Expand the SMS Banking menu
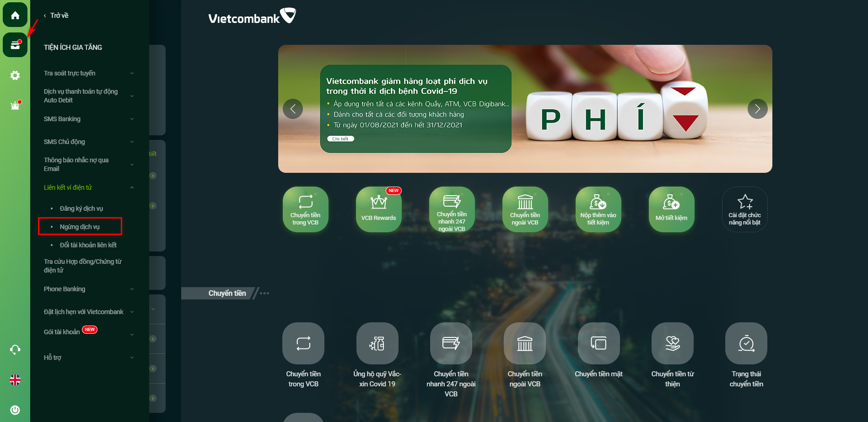Image resolution: width=868 pixels, height=422 pixels. click(89, 119)
